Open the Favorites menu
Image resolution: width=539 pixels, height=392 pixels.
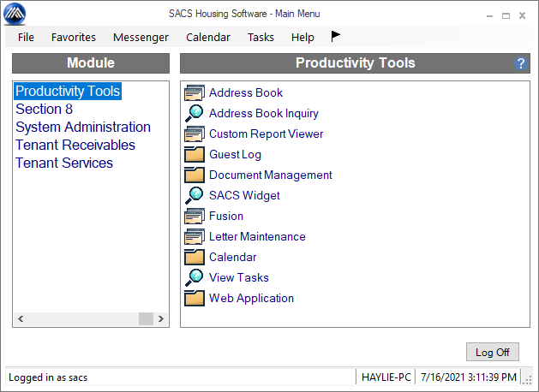coord(74,37)
